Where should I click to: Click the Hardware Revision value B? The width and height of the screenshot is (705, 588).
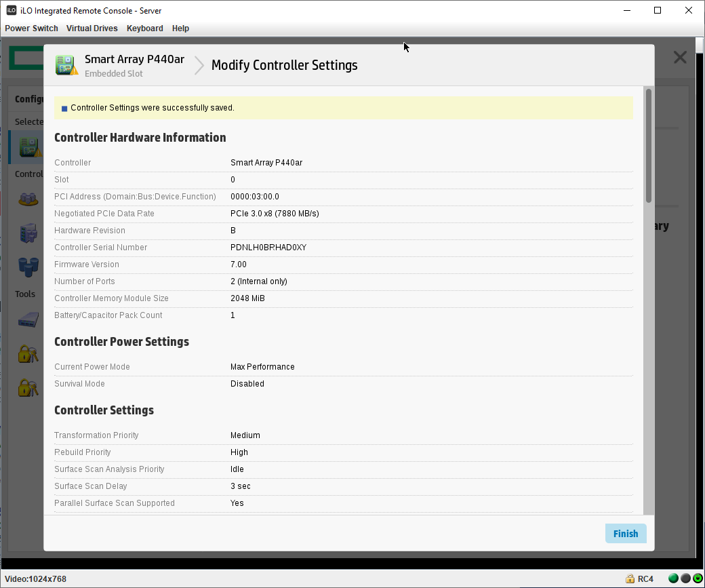coord(233,231)
